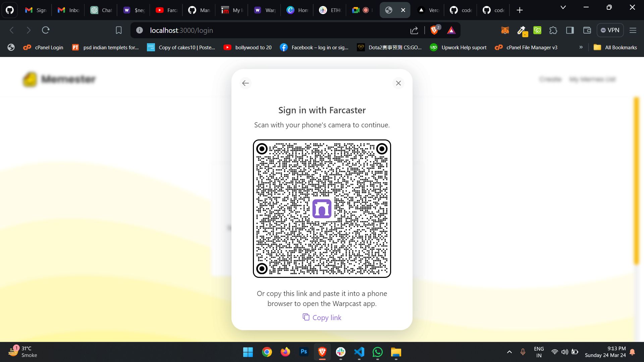Click the page vertical scrollbar
This screenshot has width=644, height=362.
click(636, 181)
